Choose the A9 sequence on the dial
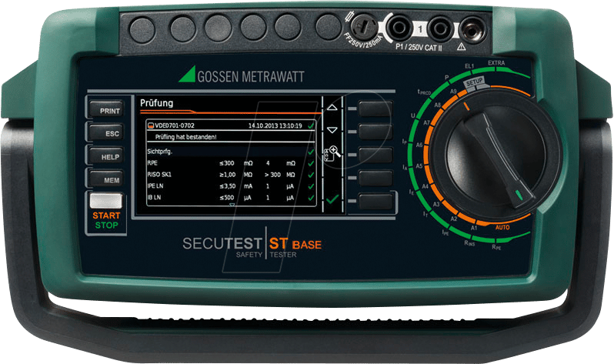Screen dimensions: 614x364 click(453, 92)
